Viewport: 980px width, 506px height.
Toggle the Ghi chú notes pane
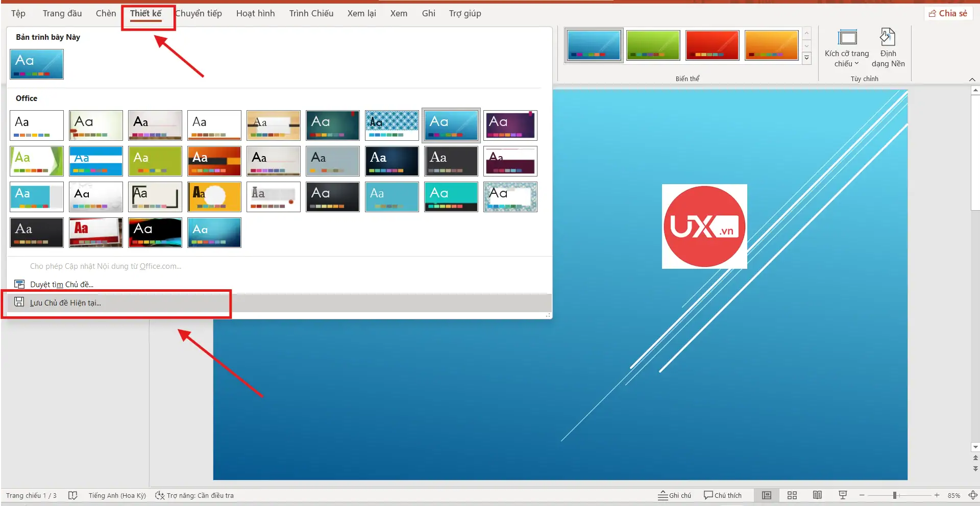pos(674,495)
